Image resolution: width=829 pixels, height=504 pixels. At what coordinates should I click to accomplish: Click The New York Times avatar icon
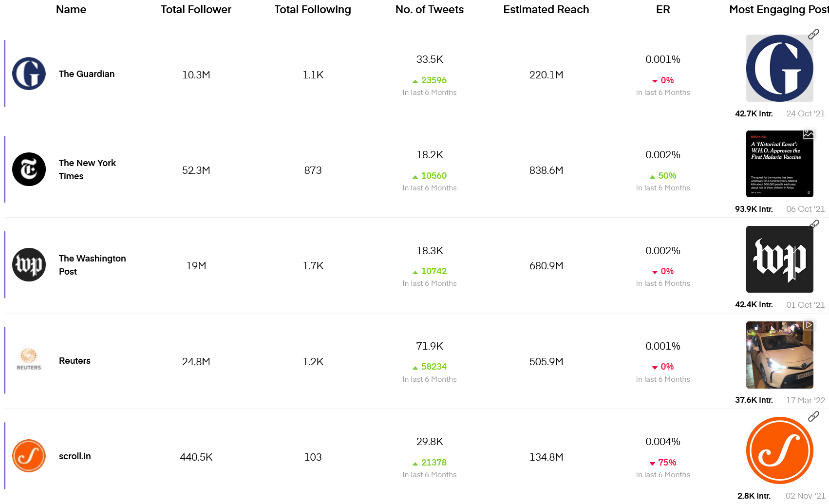[x=29, y=169]
